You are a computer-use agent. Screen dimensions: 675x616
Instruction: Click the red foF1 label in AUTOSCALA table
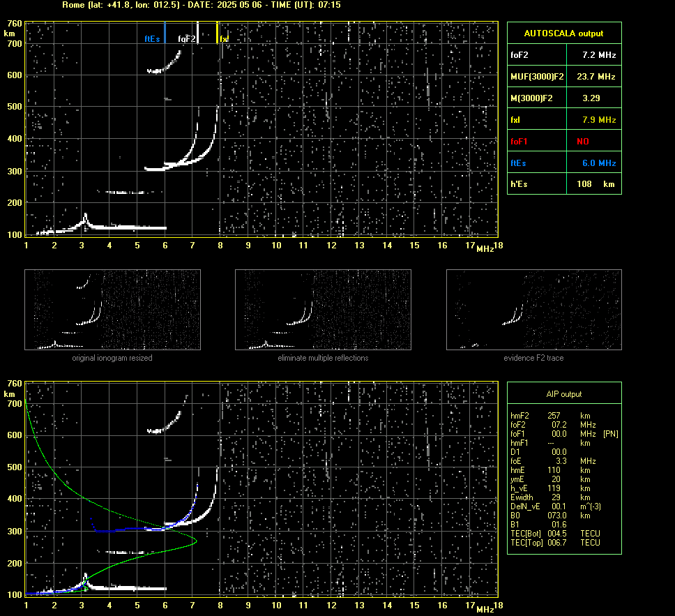tap(519, 142)
